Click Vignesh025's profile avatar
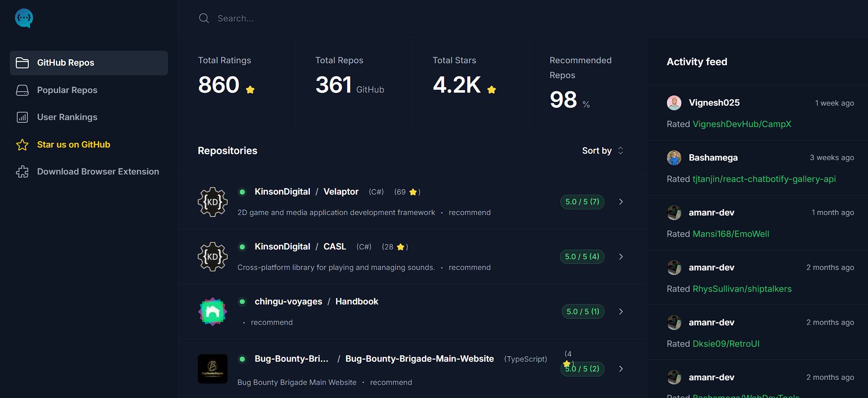 pyautogui.click(x=674, y=103)
